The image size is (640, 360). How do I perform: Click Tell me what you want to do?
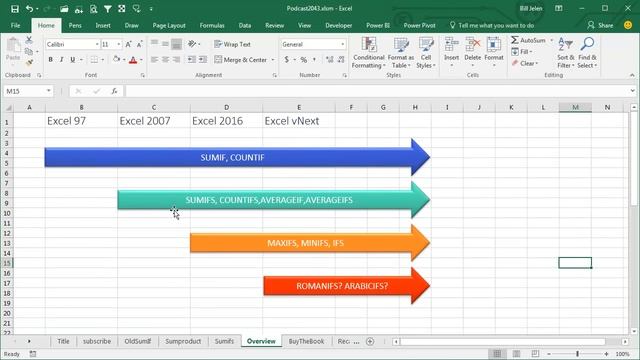point(492,25)
